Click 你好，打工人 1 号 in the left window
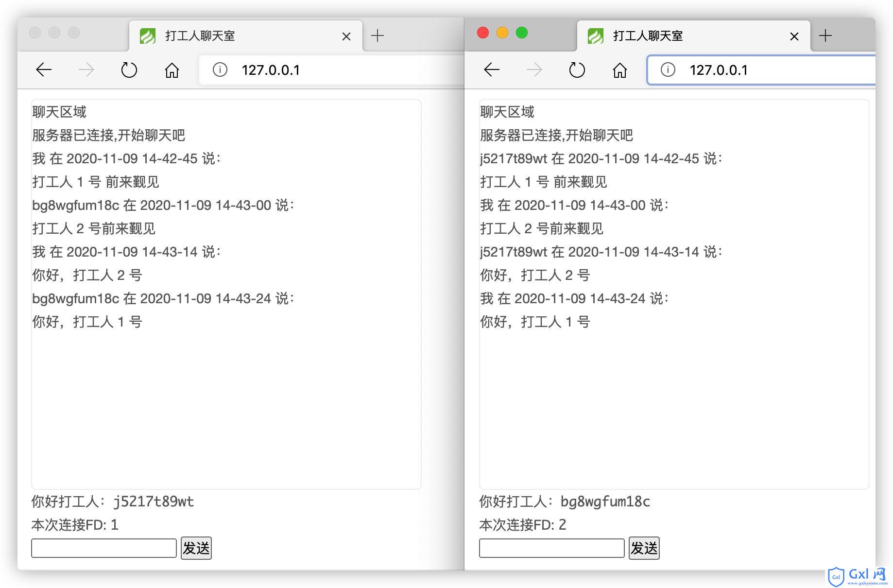The image size is (893, 588). point(87,322)
